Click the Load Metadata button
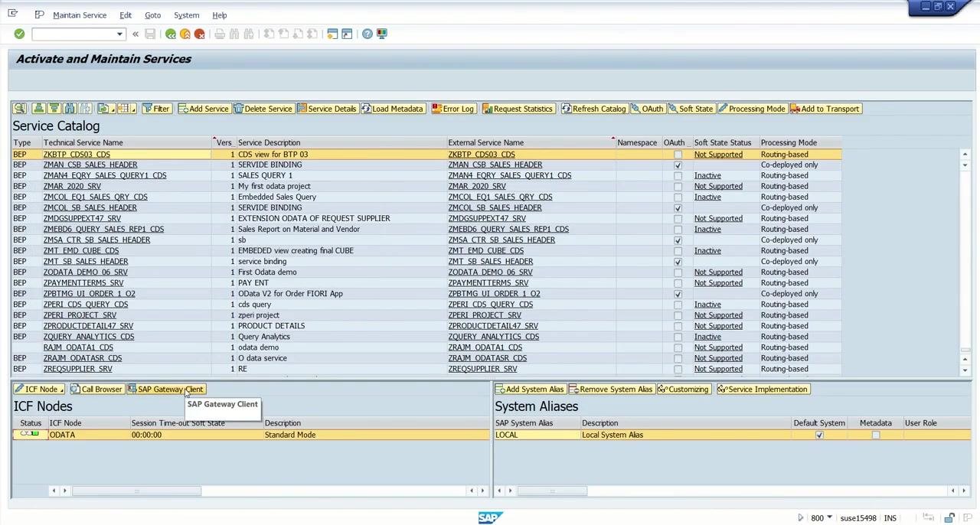Viewport: 980px width, 525px height. (x=393, y=109)
